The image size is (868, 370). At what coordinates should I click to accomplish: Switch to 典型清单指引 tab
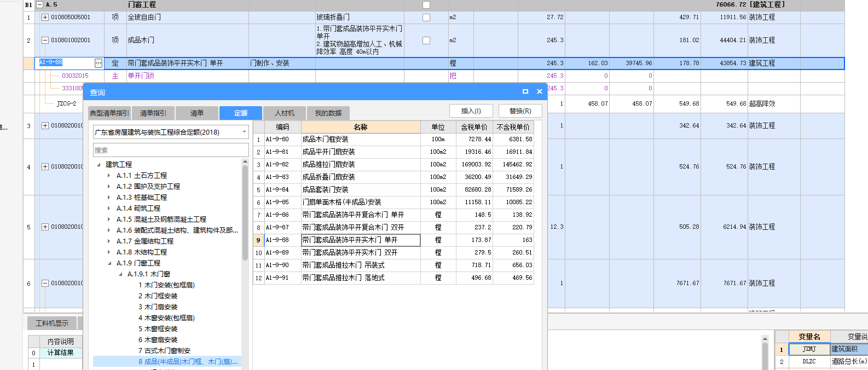109,113
